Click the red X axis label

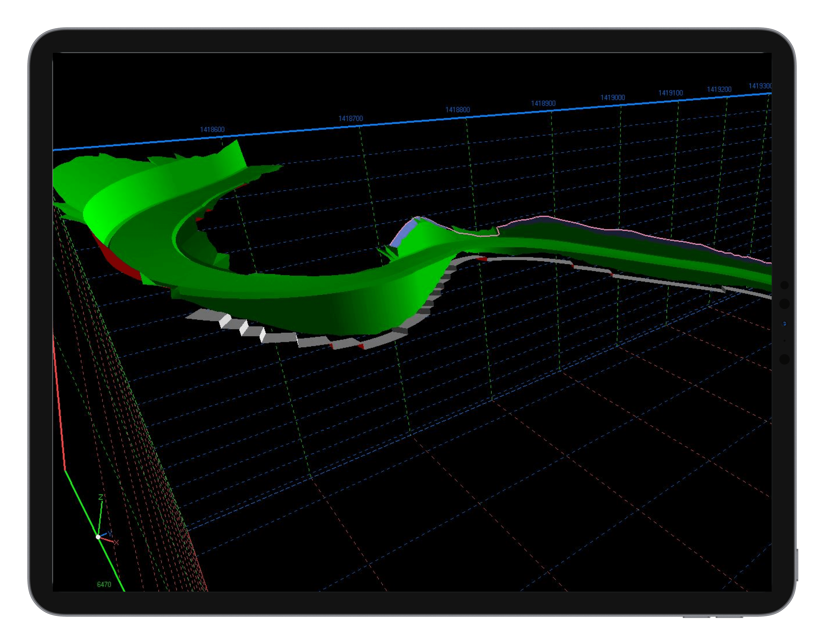[x=116, y=542]
